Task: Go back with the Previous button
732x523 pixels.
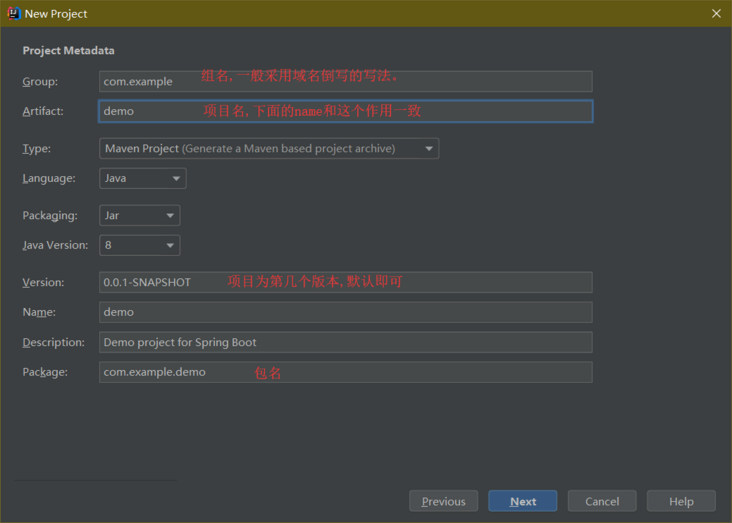Action: [443, 501]
